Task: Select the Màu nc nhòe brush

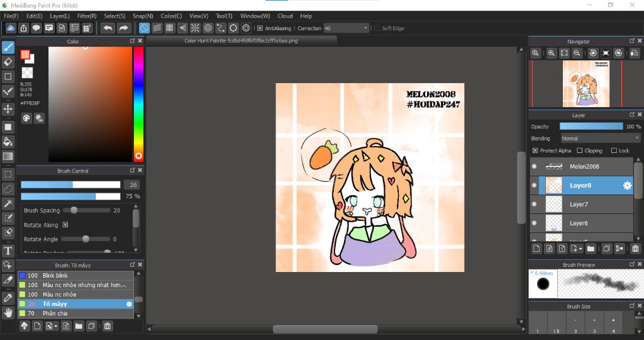Action: click(x=75, y=295)
